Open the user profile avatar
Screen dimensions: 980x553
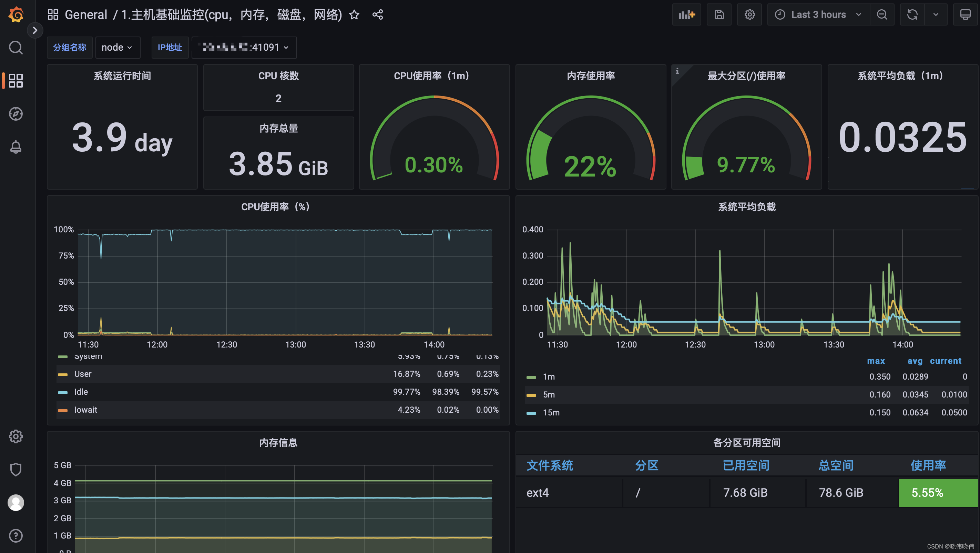[x=16, y=502]
